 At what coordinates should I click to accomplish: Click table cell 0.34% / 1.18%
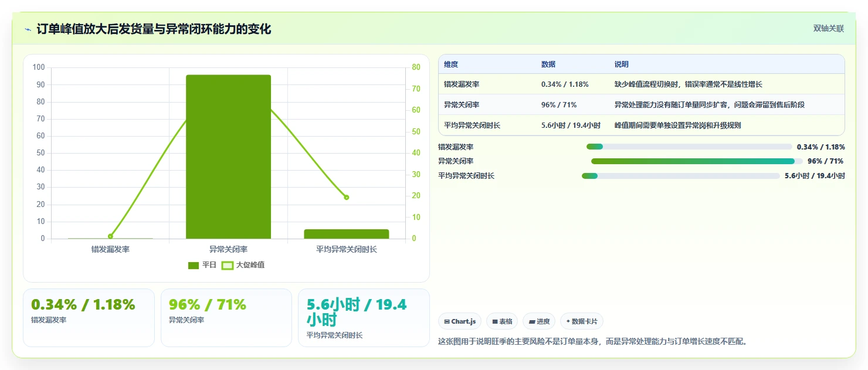pyautogui.click(x=565, y=84)
